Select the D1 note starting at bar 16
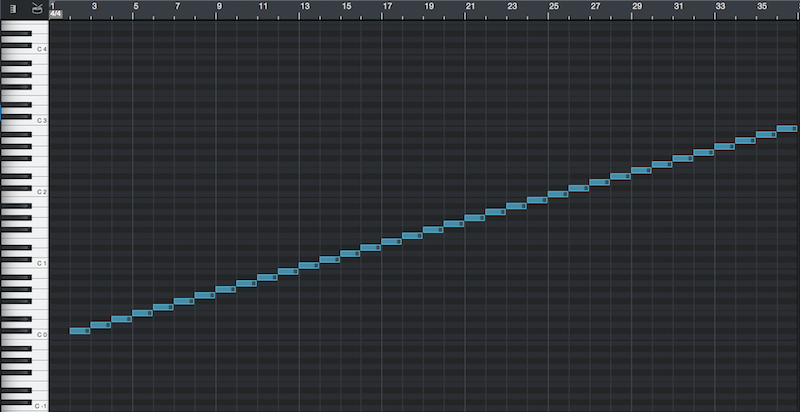 [371, 247]
